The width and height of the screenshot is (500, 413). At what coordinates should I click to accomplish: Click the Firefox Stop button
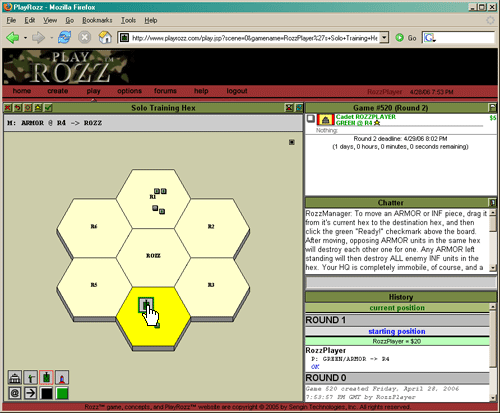coord(84,37)
